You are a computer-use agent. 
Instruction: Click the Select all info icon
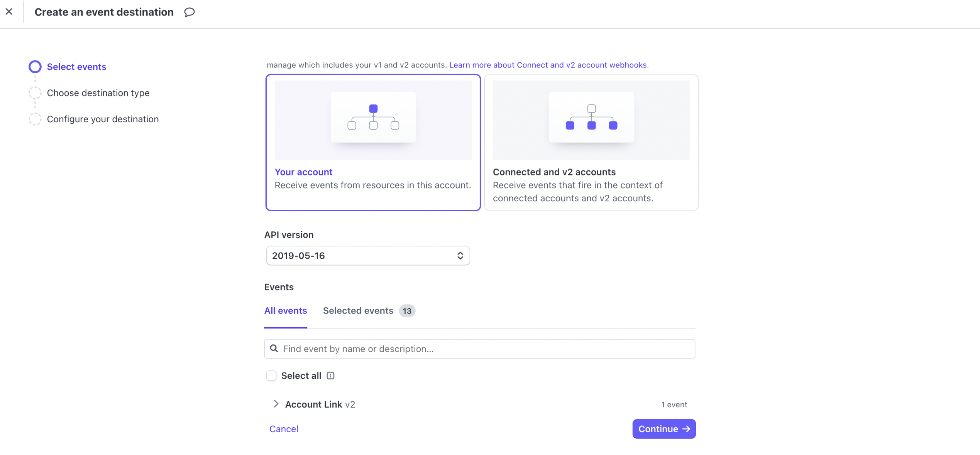(330, 376)
